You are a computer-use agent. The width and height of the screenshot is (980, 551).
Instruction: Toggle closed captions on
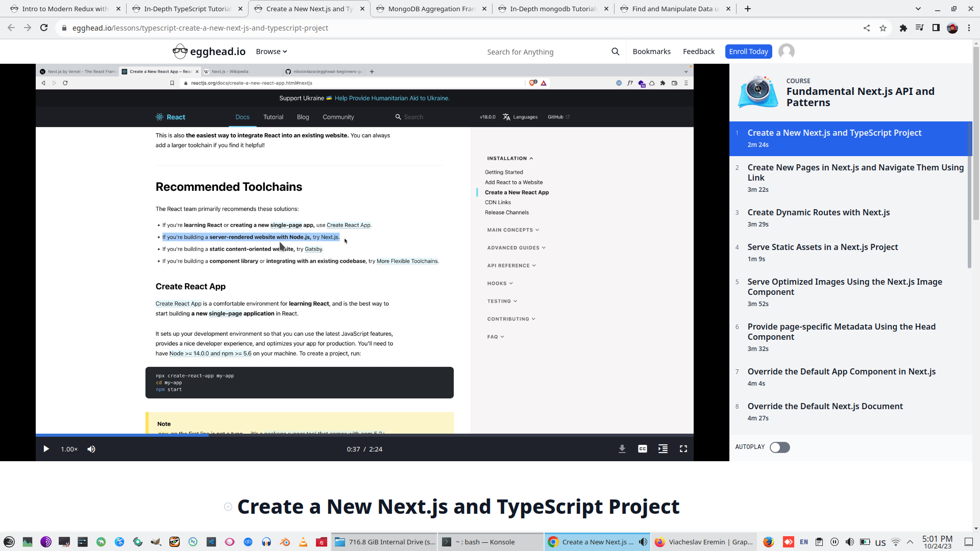point(642,449)
